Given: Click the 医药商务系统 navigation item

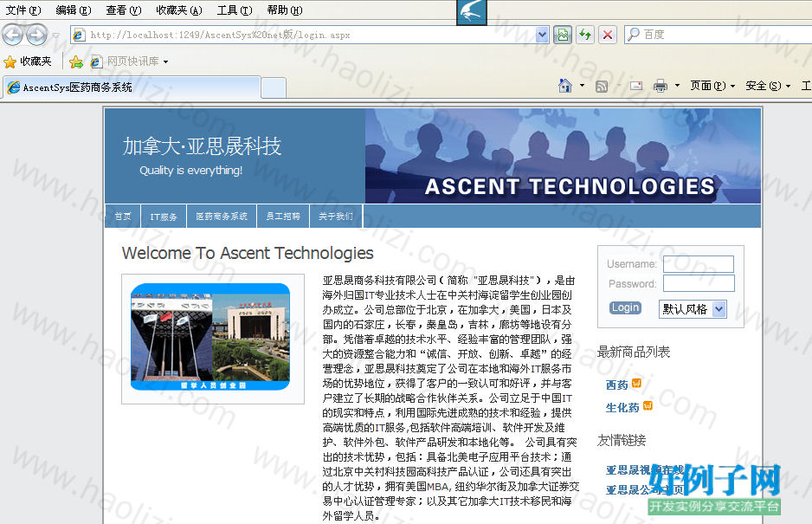Looking at the screenshot, I should pyautogui.click(x=222, y=217).
